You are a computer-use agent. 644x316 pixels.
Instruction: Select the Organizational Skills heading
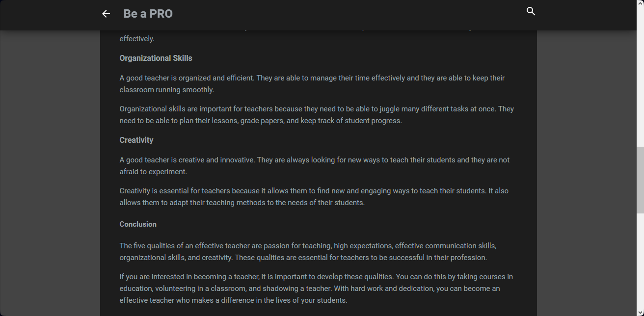(x=156, y=58)
